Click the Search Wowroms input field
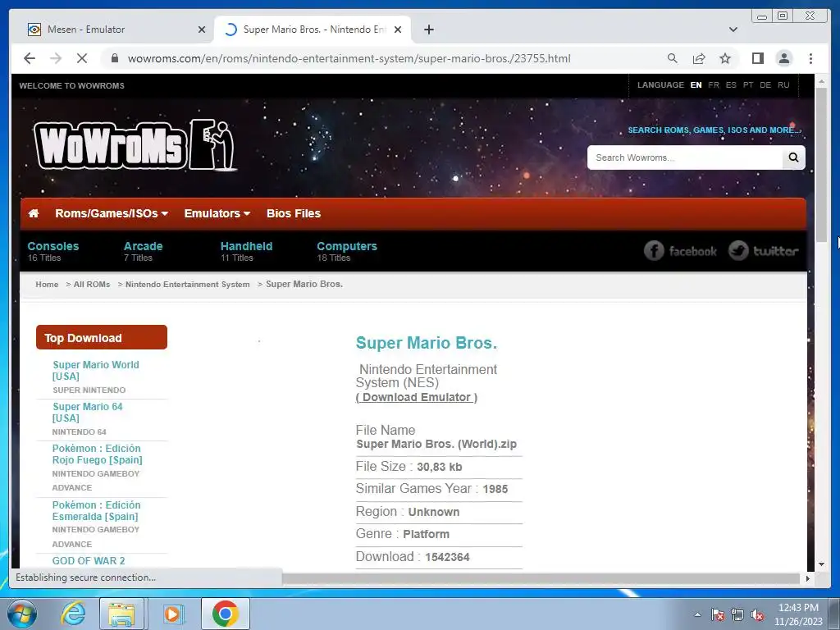 coord(685,157)
